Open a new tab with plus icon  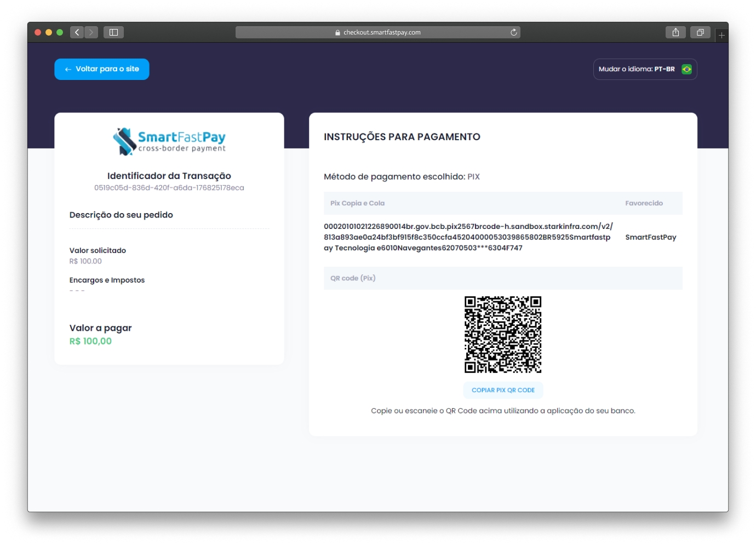tap(721, 35)
